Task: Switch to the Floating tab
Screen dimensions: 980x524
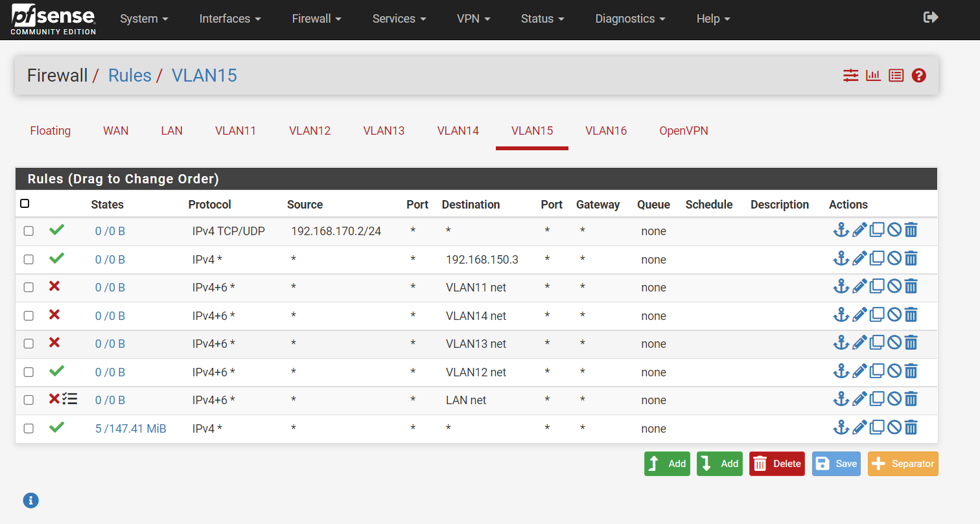Action: click(x=51, y=131)
